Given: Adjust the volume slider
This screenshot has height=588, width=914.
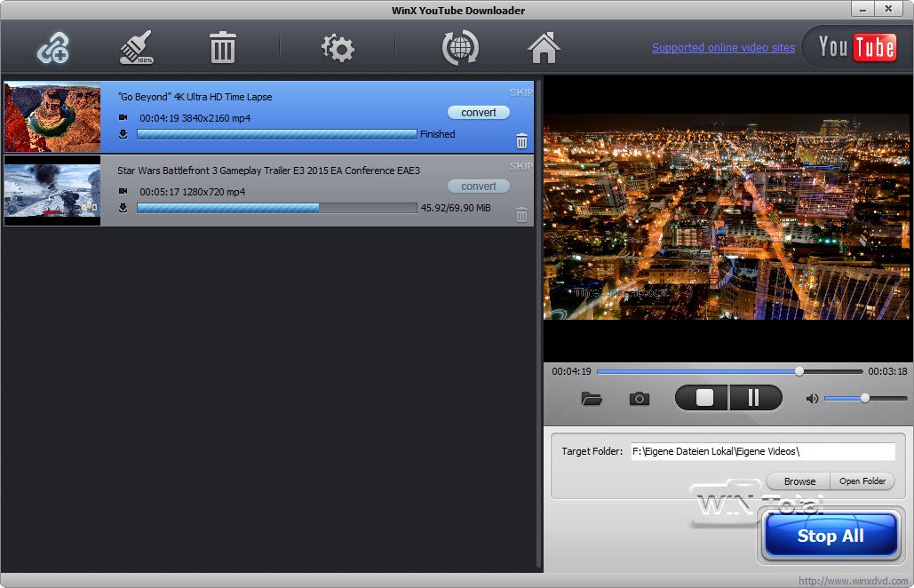Looking at the screenshot, I should click(x=866, y=398).
